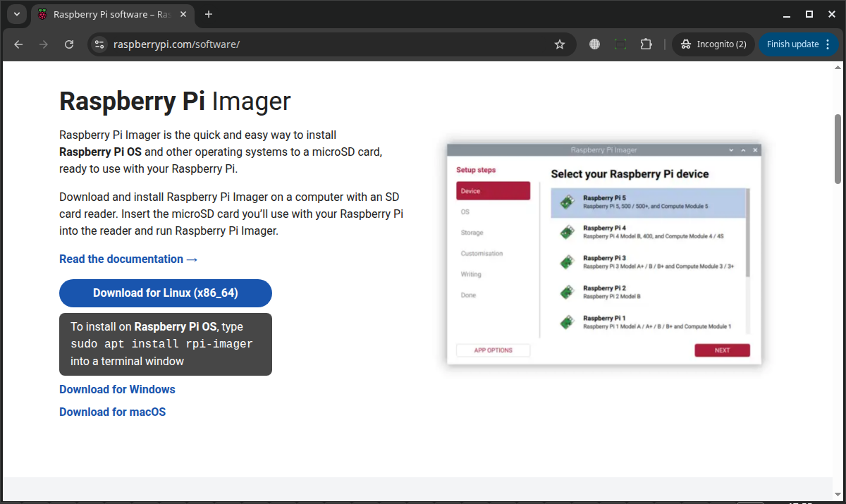846x504 pixels.
Task: Click the Download for macOS link
Action: point(112,412)
